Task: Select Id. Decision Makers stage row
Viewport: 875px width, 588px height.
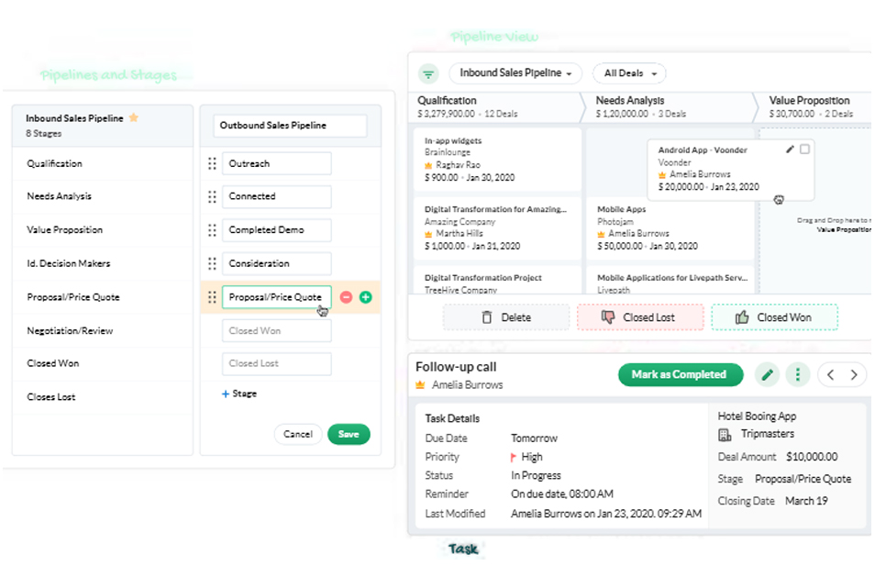Action: [103, 263]
